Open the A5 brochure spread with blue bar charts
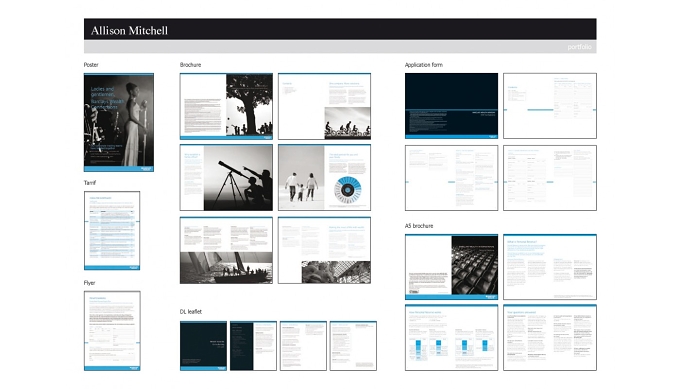The height and width of the screenshot is (389, 680). (x=451, y=337)
